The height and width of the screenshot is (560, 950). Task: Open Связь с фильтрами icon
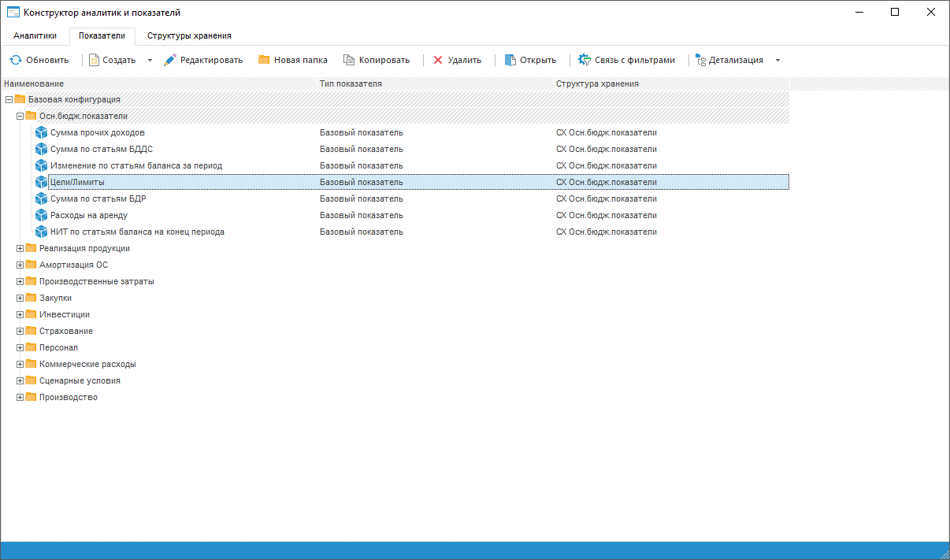click(584, 60)
